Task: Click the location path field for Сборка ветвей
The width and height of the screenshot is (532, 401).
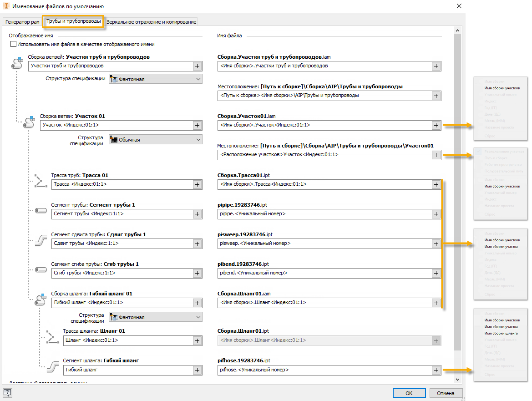Action: coord(324,96)
